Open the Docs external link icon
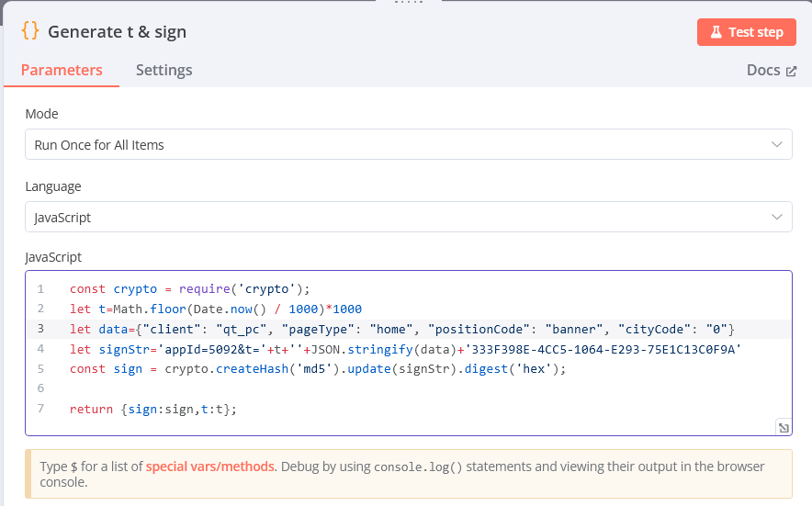This screenshot has width=812, height=506. coord(791,71)
